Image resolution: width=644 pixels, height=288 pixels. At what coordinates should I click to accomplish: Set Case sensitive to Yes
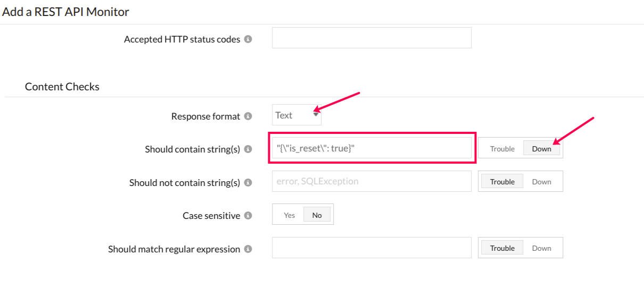289,215
